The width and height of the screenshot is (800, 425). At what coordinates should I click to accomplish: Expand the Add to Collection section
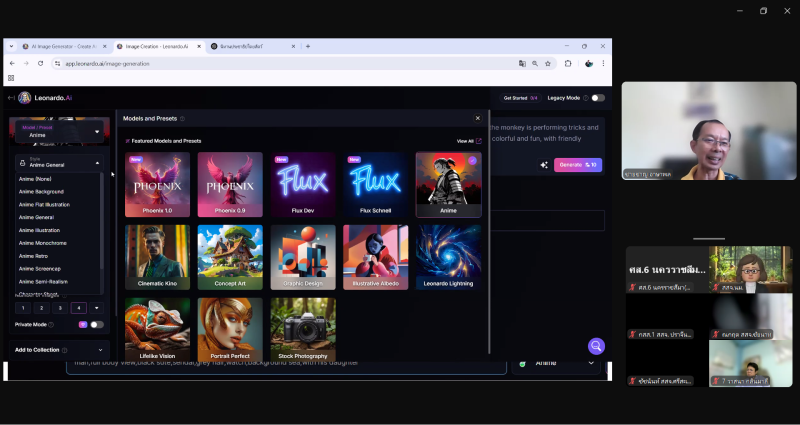point(59,350)
